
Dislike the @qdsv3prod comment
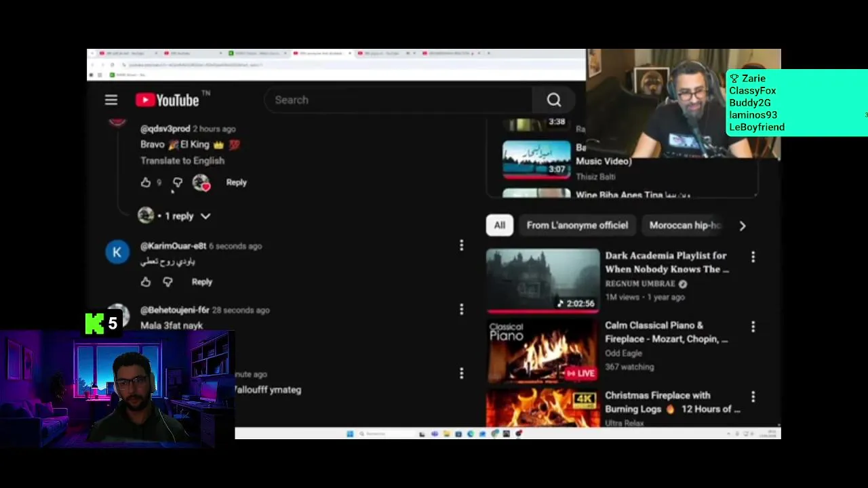pyautogui.click(x=178, y=182)
